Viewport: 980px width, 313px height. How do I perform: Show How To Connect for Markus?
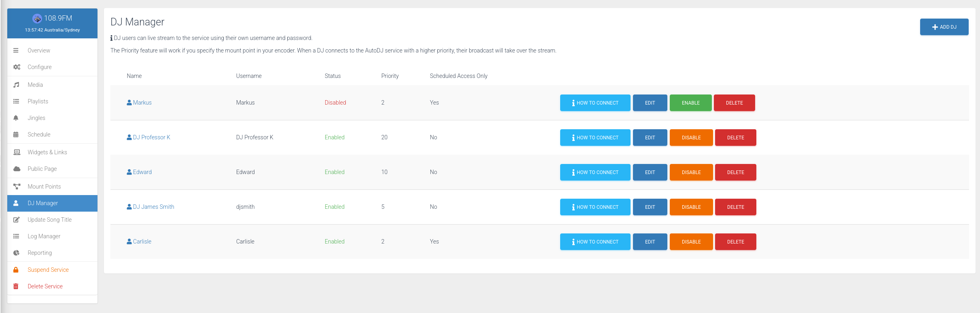pos(595,103)
